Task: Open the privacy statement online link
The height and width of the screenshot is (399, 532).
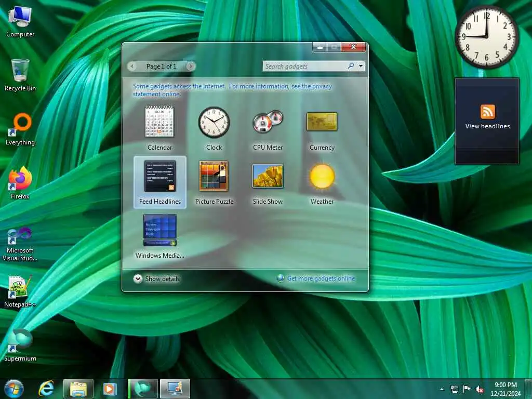Action: click(x=232, y=90)
